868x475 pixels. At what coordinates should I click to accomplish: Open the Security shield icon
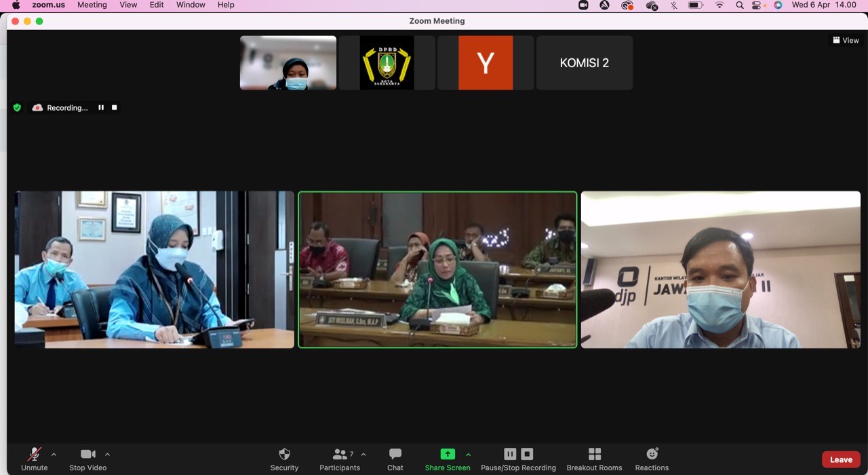click(x=284, y=455)
